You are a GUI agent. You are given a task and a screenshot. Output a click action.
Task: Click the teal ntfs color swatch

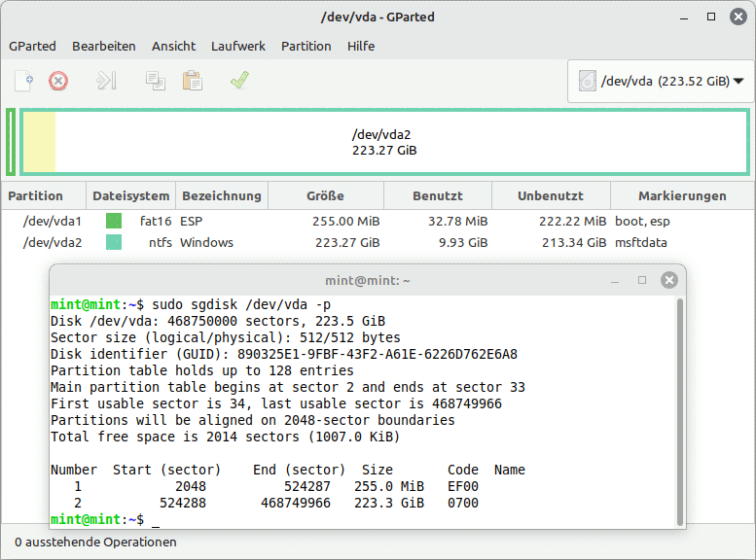[114, 242]
